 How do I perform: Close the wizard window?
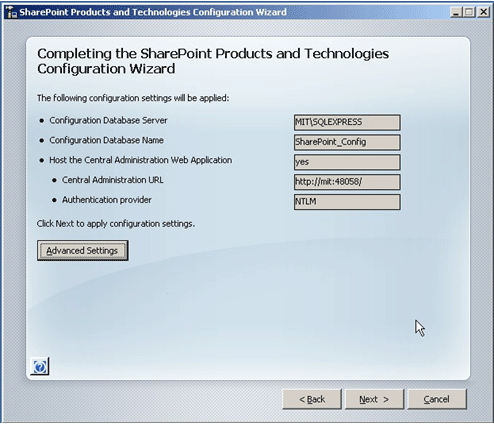pyautogui.click(x=483, y=12)
